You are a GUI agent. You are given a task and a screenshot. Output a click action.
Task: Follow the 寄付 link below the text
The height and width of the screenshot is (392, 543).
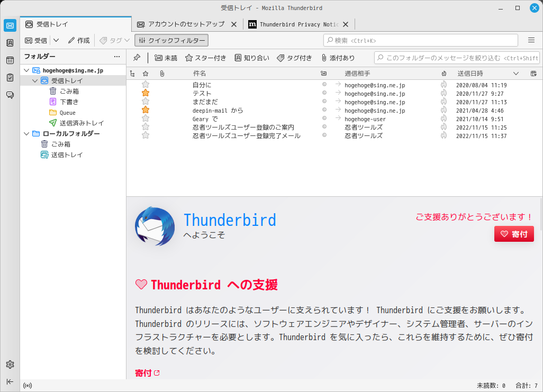pyautogui.click(x=147, y=373)
